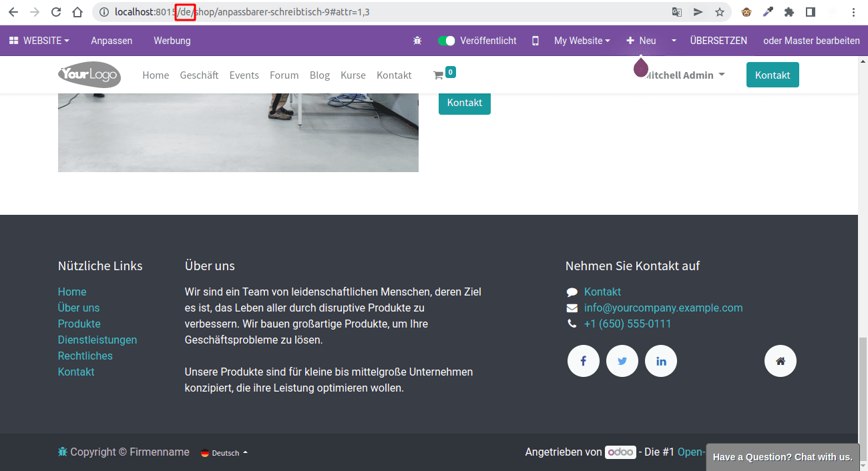This screenshot has width=868, height=471.
Task: Click the teal Kontakt button in header
Action: pos(773,75)
